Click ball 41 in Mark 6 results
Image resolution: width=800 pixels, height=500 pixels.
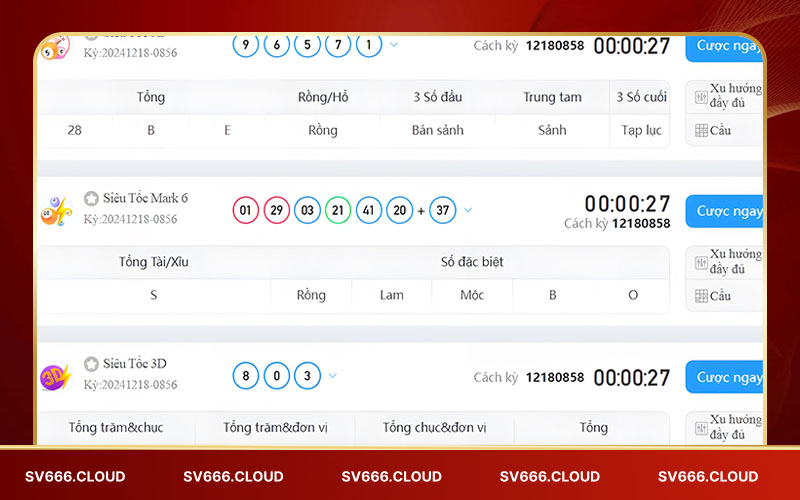coord(368,210)
